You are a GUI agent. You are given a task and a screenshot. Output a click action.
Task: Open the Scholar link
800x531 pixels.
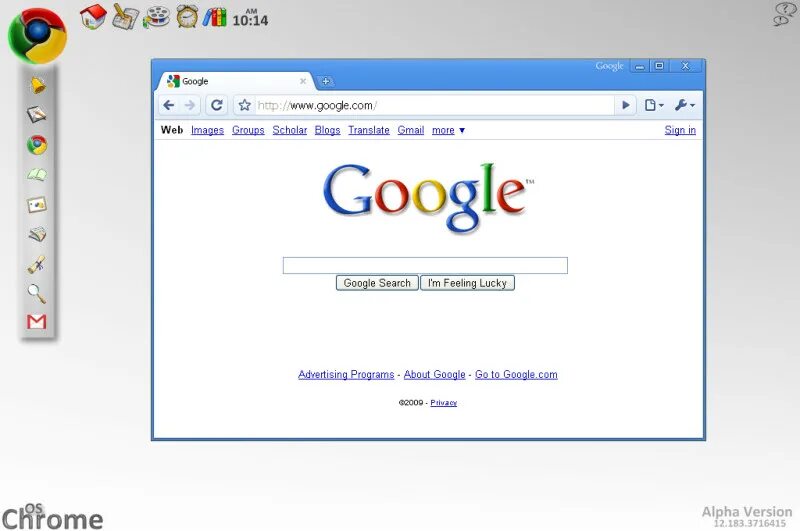coord(289,130)
